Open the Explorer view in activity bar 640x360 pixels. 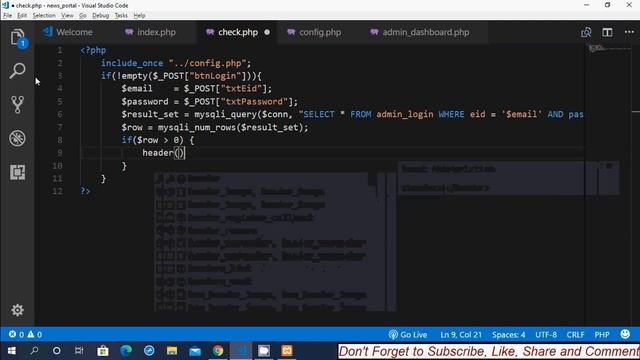[x=18, y=38]
